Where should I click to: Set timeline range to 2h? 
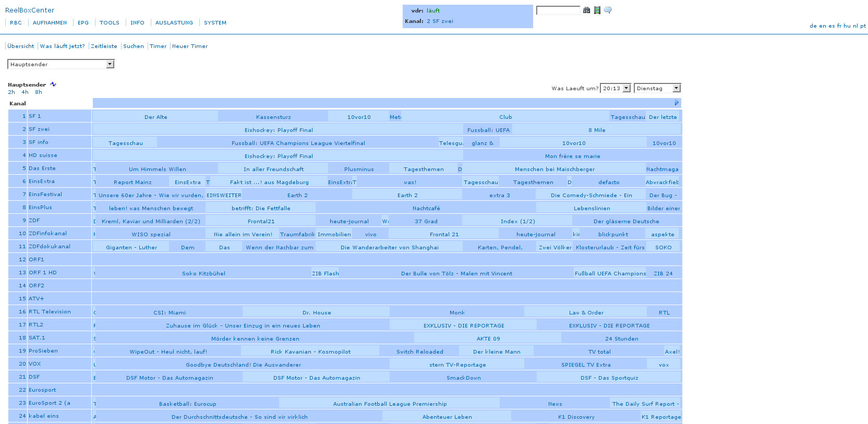tap(11, 92)
